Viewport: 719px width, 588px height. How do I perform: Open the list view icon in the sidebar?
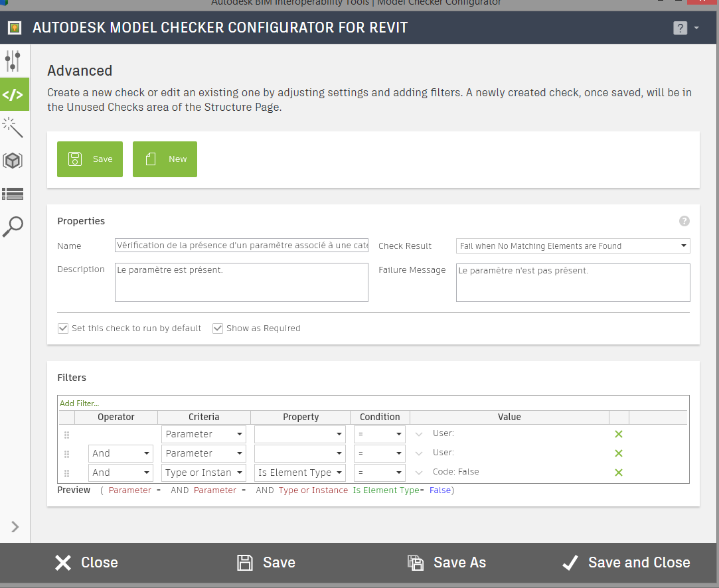point(14,193)
